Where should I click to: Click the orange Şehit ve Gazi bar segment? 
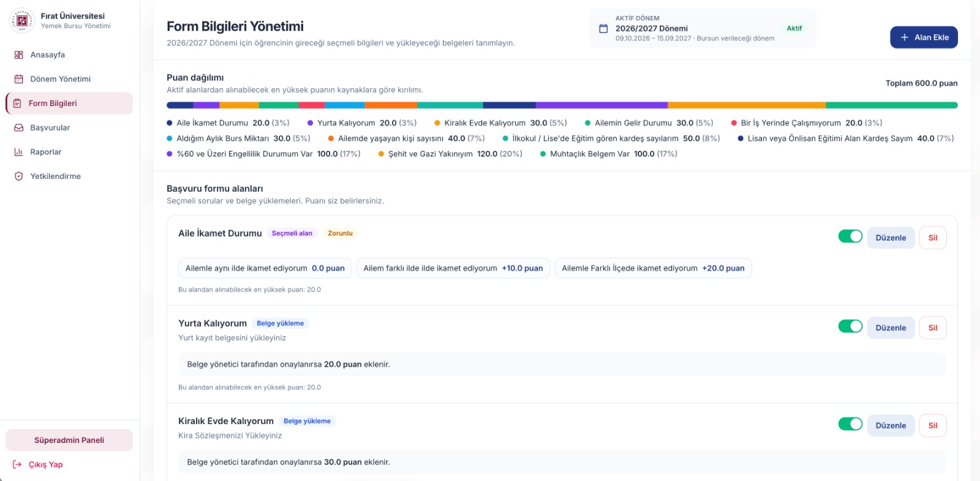tap(747, 105)
